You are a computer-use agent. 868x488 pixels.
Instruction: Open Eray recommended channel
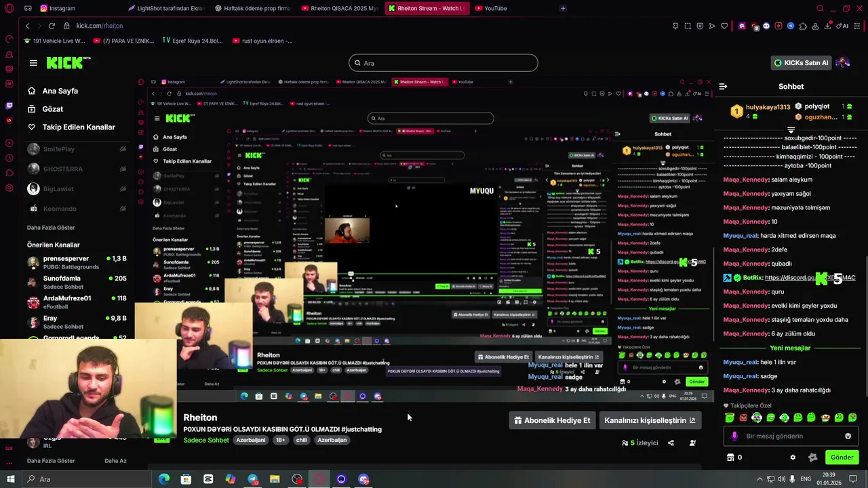click(76, 322)
